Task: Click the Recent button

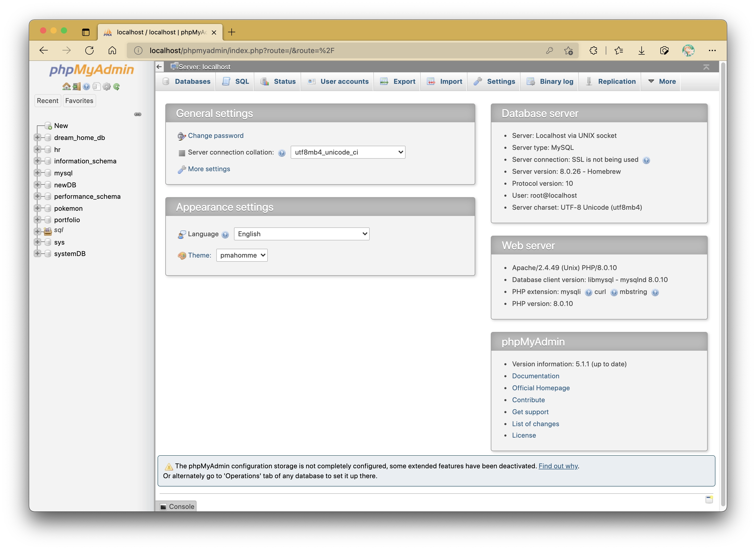Action: coord(48,101)
